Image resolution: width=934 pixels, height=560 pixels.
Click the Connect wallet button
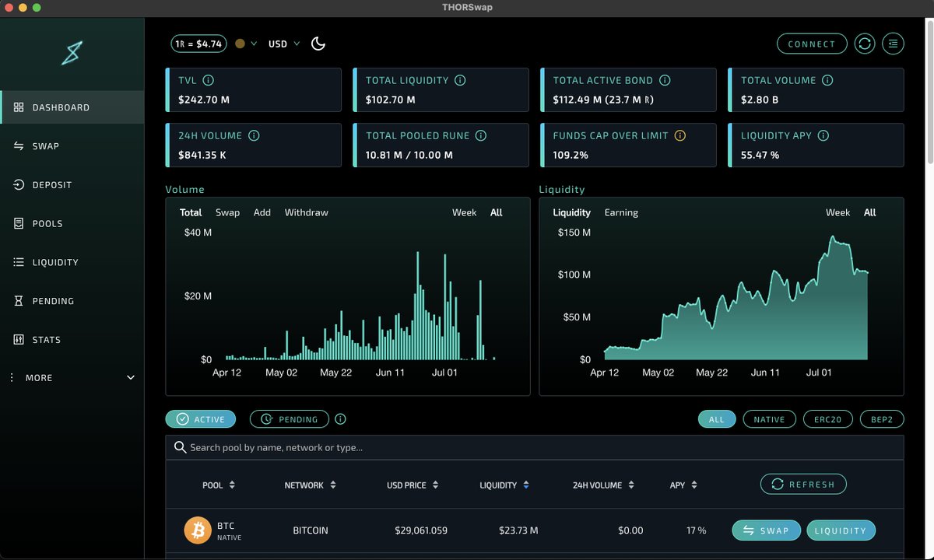tap(812, 44)
